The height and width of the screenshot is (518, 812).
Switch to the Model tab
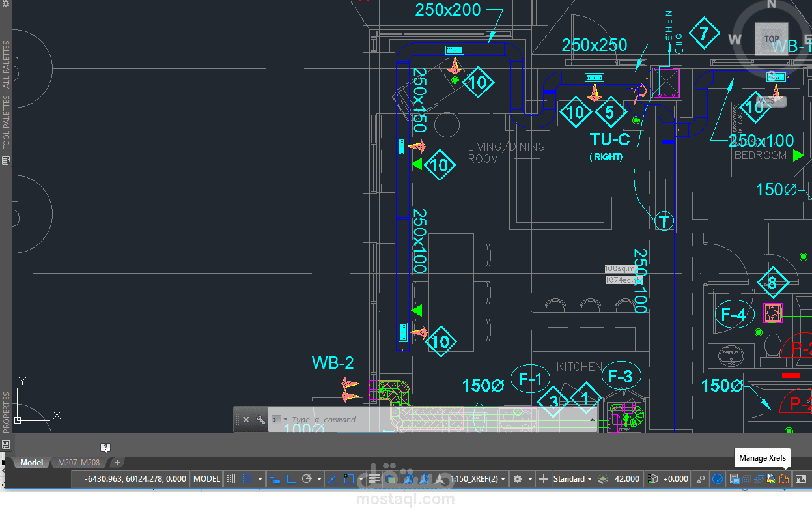coord(32,463)
